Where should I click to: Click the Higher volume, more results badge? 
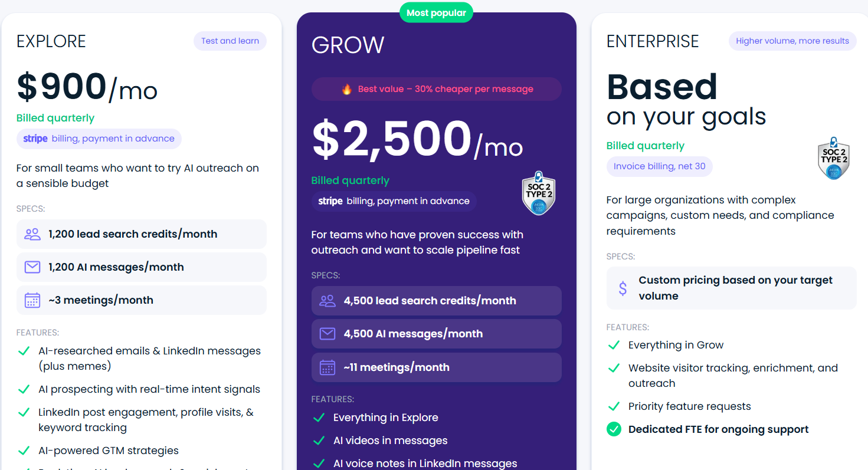[x=792, y=41]
